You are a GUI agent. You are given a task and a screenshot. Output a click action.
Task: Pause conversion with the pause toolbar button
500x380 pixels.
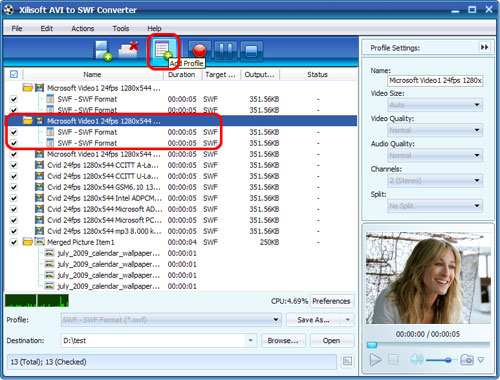coord(226,51)
